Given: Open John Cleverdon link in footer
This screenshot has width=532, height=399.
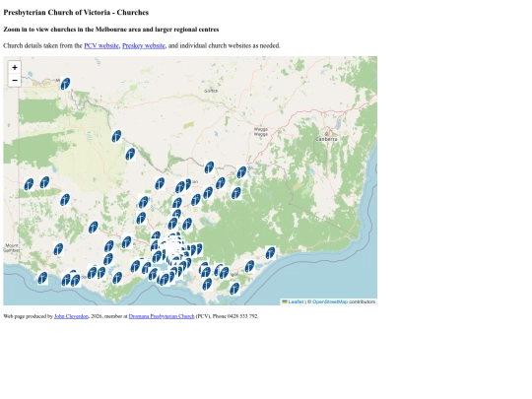Looking at the screenshot, I should point(71,316).
